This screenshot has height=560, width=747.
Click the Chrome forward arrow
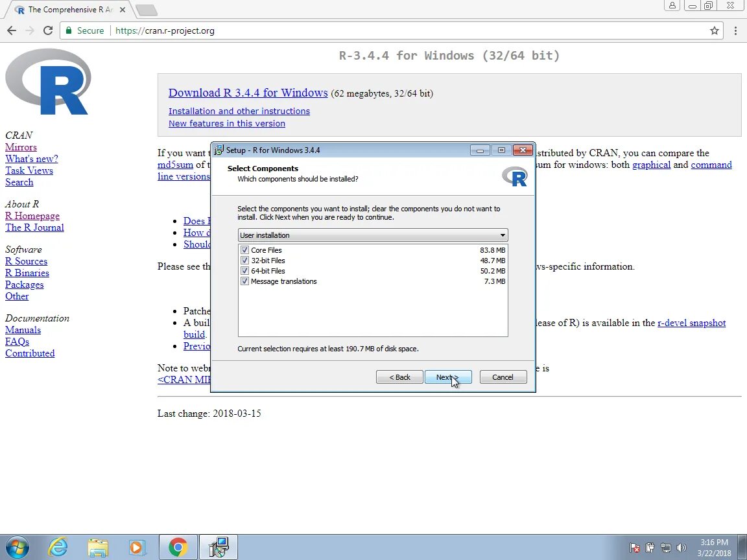point(30,30)
